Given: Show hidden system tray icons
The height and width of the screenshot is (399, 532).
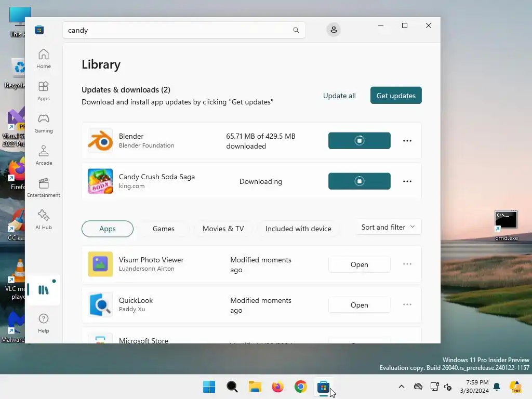Looking at the screenshot, I should click(x=402, y=387).
